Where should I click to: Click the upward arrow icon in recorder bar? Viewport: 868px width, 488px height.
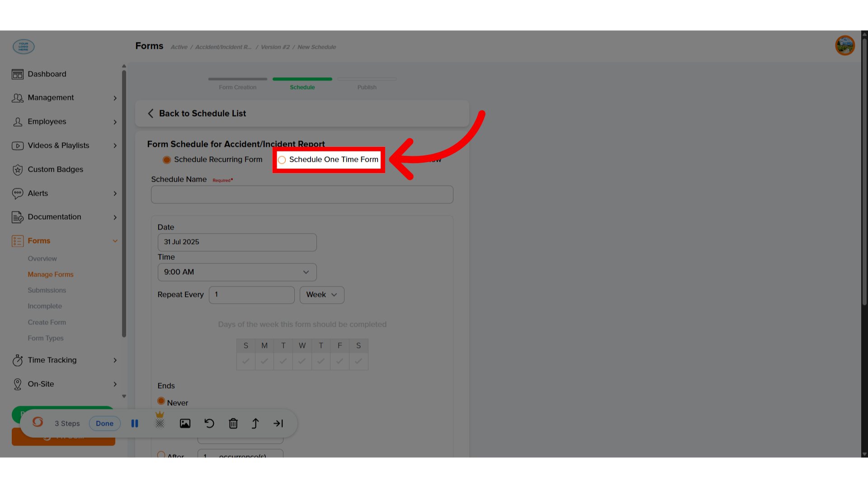coord(255,423)
